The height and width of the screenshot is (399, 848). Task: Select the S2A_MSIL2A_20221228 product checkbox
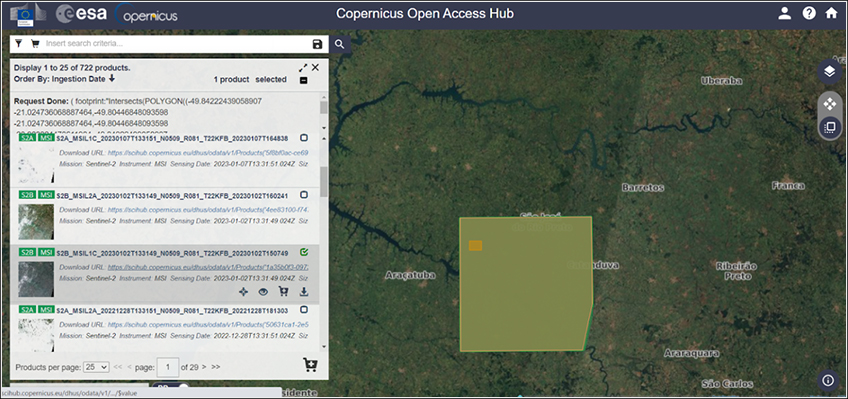(304, 310)
